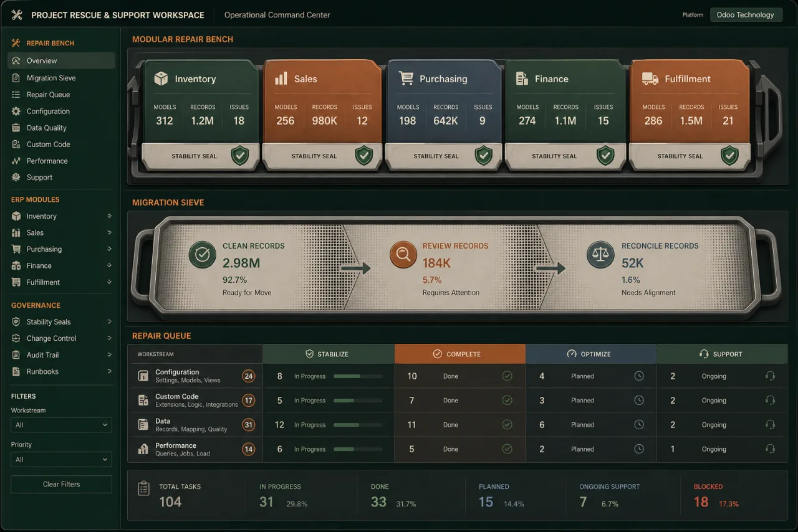Click the Total Tasks clipboard icon

143,488
